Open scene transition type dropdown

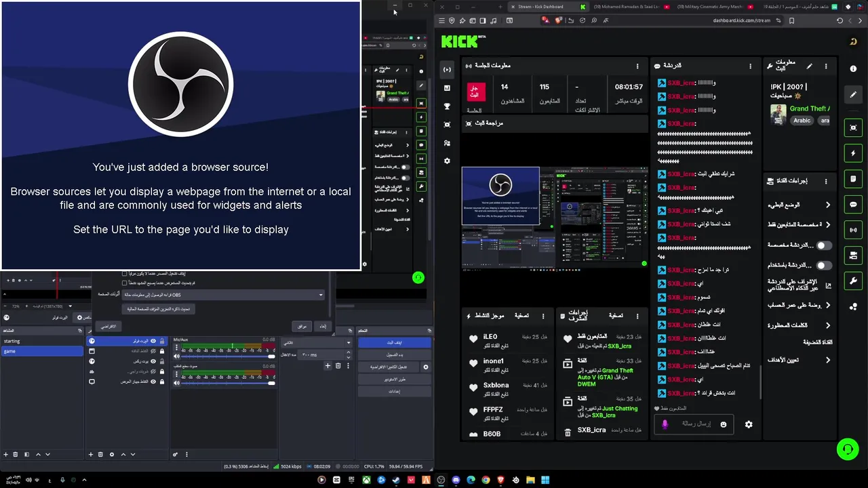[x=317, y=342]
